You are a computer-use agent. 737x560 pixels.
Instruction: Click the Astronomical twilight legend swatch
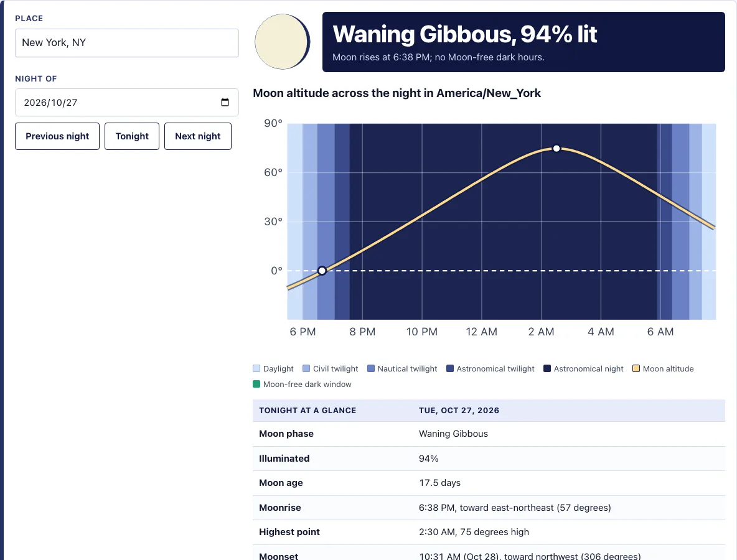450,368
